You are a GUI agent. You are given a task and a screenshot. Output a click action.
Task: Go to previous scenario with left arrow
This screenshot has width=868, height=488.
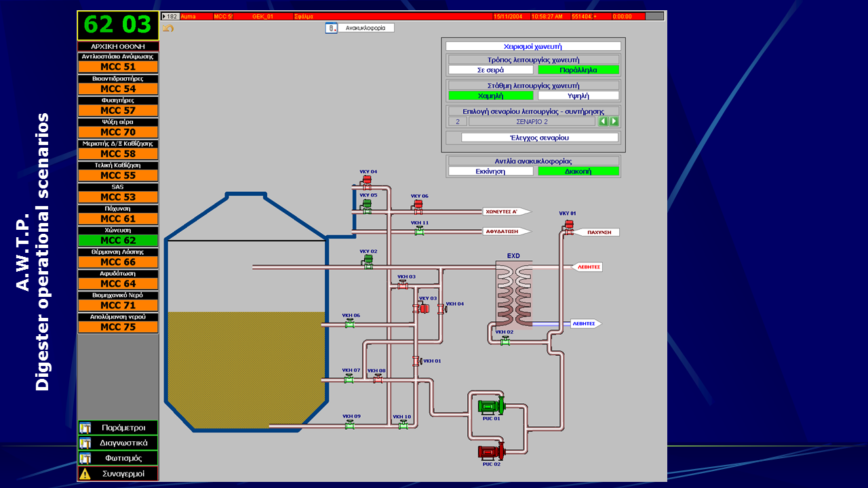(603, 121)
